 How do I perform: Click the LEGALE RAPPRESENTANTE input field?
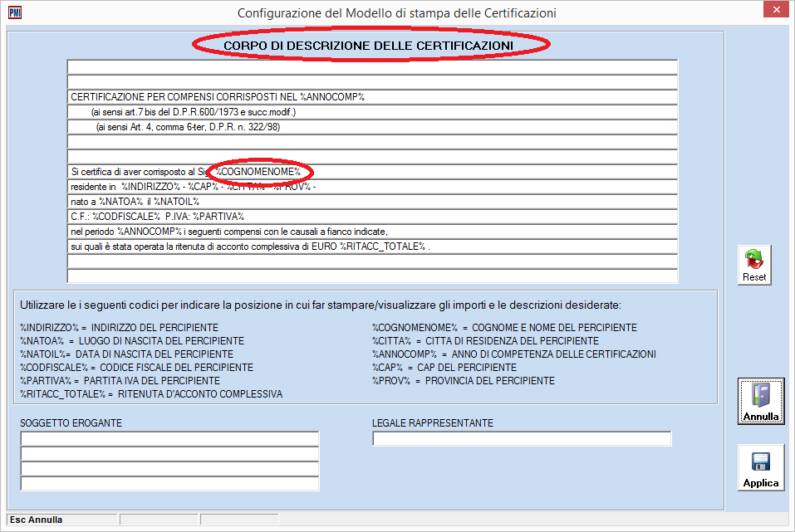522,438
